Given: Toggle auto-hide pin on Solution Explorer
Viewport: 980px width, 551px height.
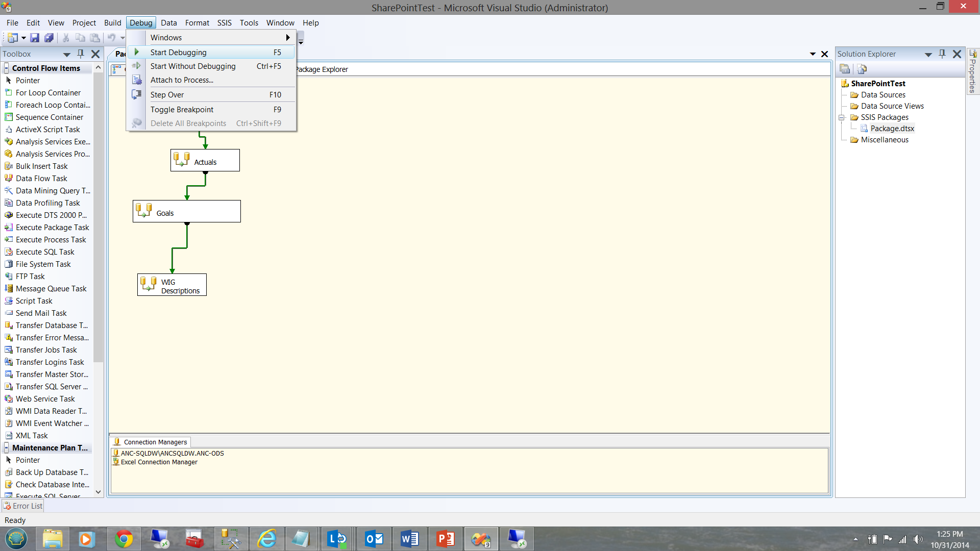Looking at the screenshot, I should click(x=942, y=54).
